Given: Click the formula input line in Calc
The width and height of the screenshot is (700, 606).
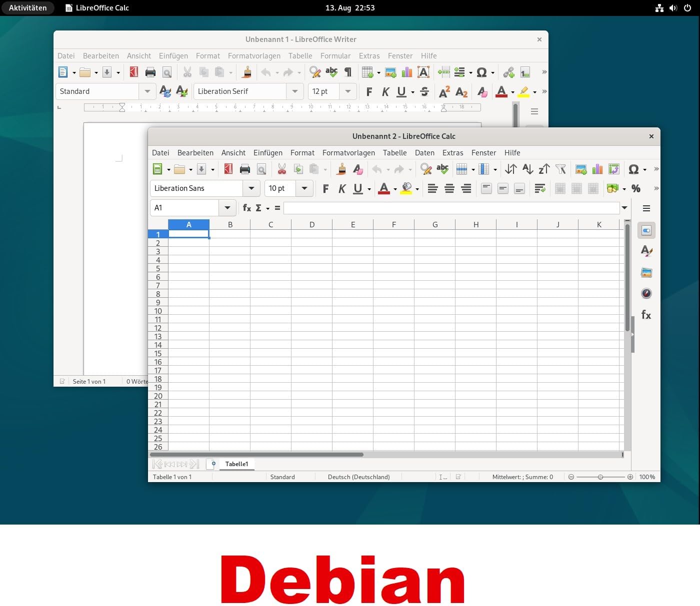Looking at the screenshot, I should click(x=452, y=208).
